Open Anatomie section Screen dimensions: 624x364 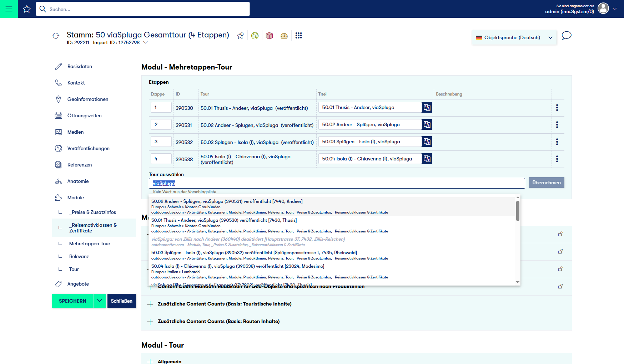78,181
